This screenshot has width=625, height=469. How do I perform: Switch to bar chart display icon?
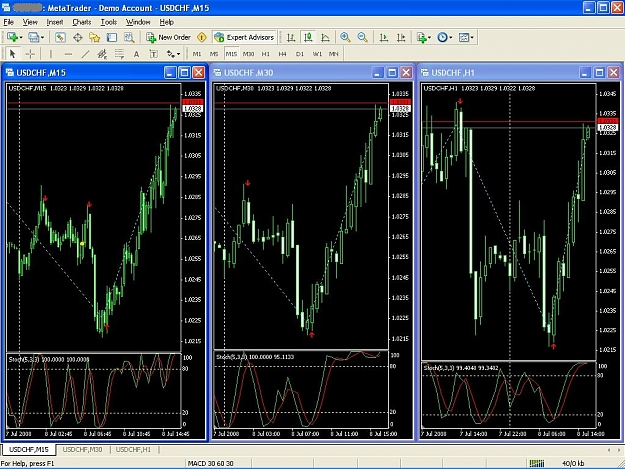[x=291, y=37]
